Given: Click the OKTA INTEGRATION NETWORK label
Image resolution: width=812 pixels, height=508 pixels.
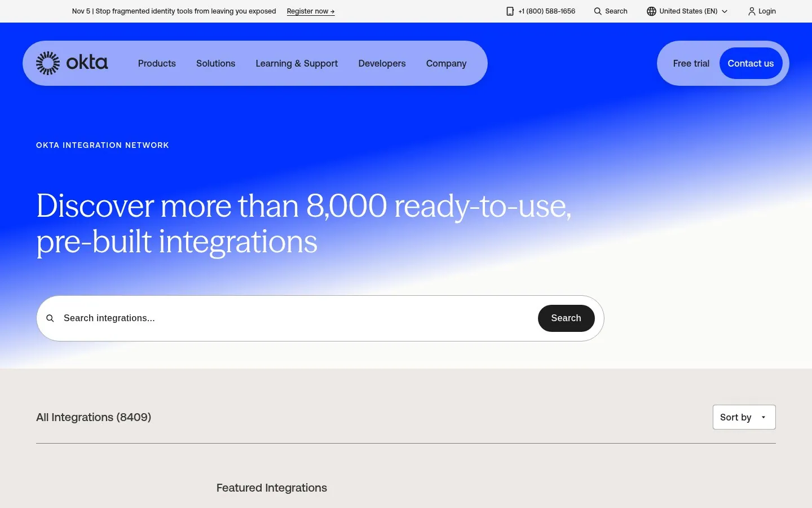Looking at the screenshot, I should coord(103,145).
